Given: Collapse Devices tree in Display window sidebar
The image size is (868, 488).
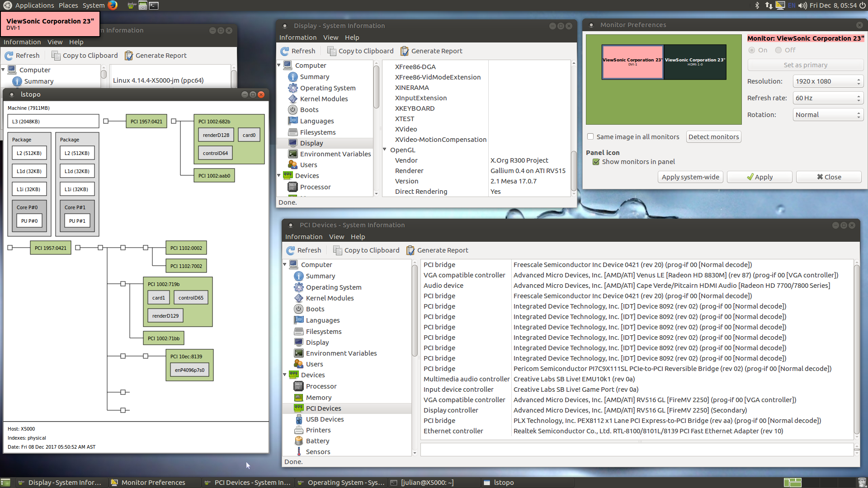Looking at the screenshot, I should 279,176.
